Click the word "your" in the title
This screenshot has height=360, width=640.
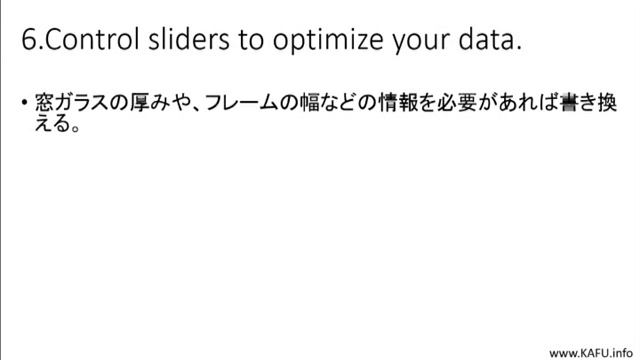point(421,42)
